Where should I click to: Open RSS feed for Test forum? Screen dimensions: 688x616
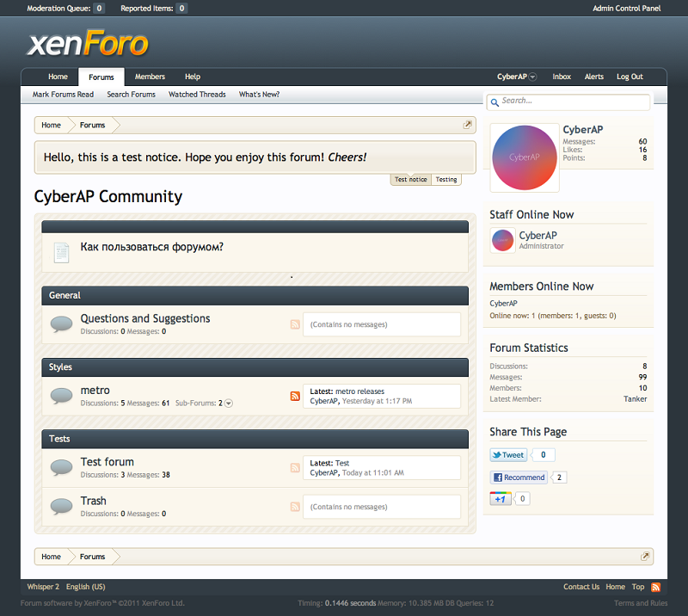click(x=295, y=468)
